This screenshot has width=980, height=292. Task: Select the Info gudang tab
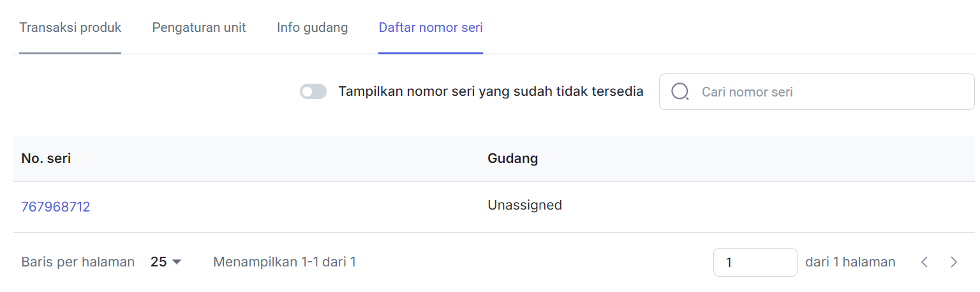pyautogui.click(x=312, y=27)
